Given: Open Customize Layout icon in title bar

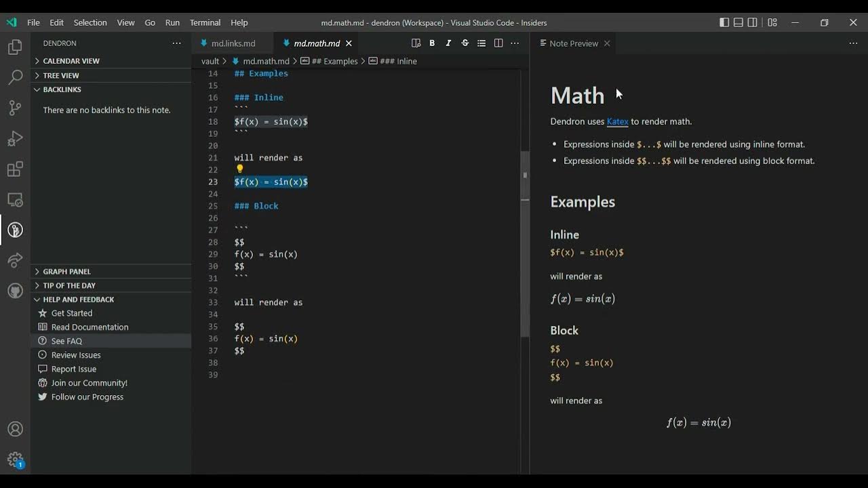Looking at the screenshot, I should coord(772,22).
